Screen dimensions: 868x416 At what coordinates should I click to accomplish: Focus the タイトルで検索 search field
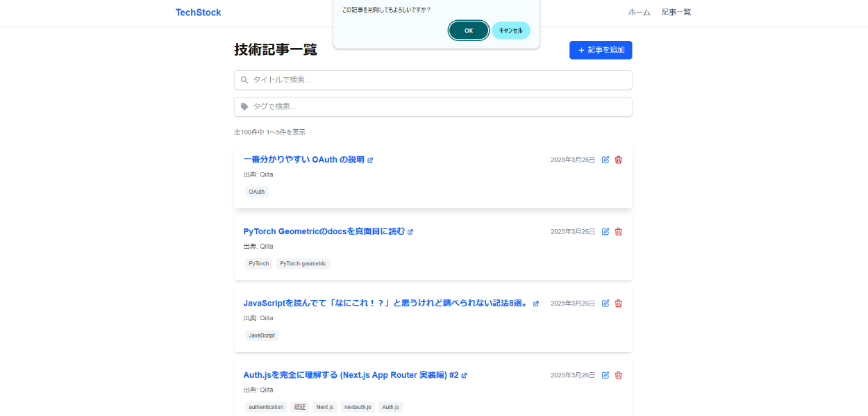tap(433, 80)
